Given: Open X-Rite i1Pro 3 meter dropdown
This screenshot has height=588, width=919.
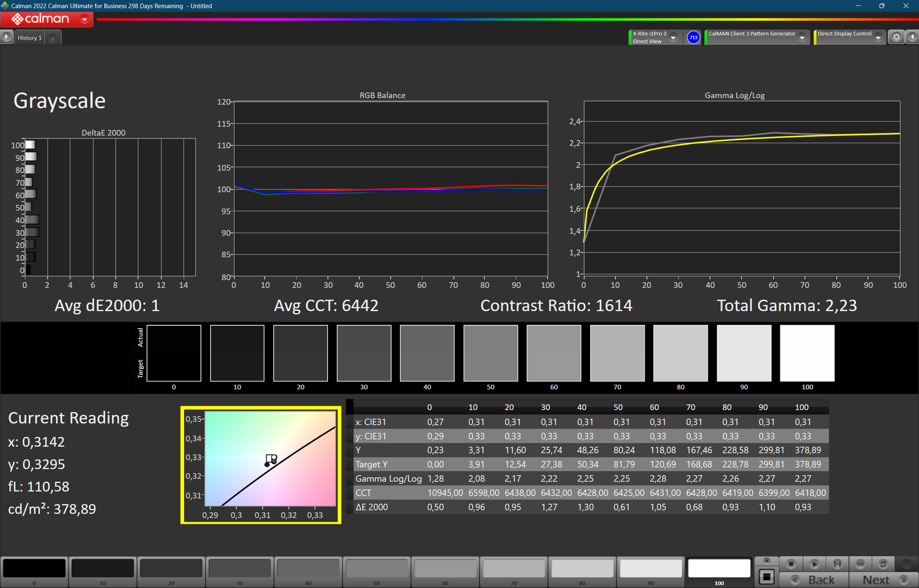Looking at the screenshot, I should (673, 38).
